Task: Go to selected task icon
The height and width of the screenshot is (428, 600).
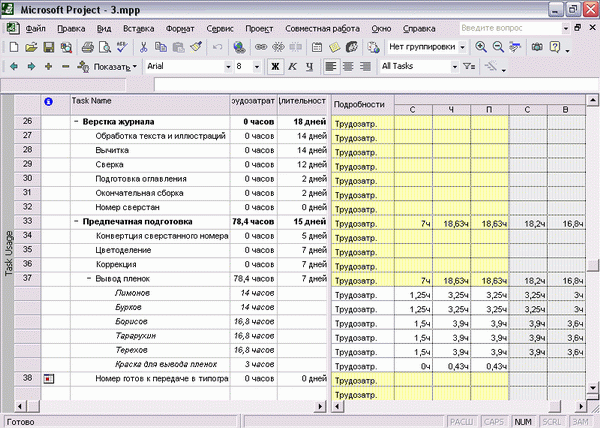Action: [515, 47]
